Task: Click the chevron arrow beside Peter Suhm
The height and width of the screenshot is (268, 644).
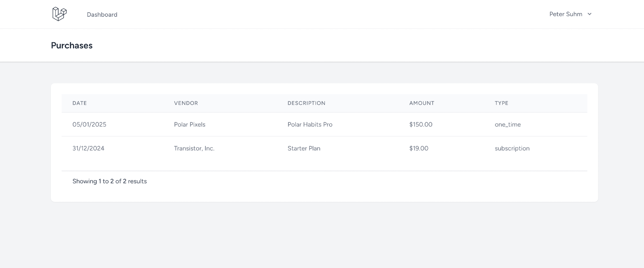Action: click(590, 14)
